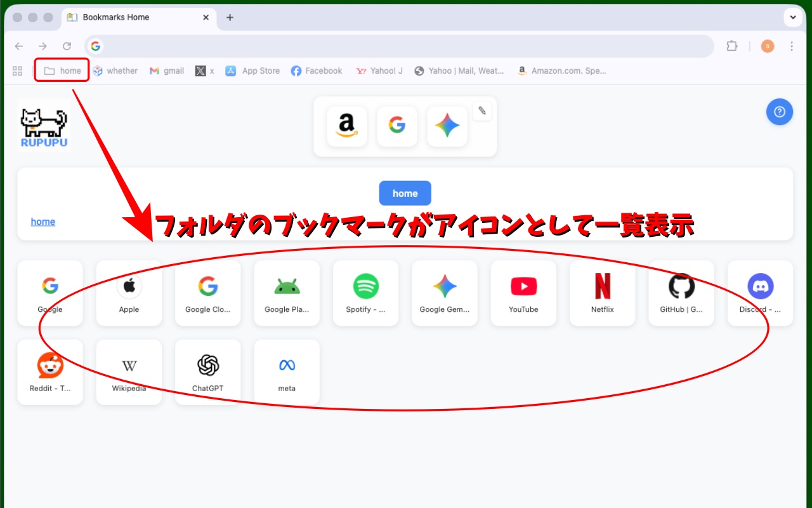Click the home breadcrumb link
812x508 pixels.
pyautogui.click(x=43, y=222)
